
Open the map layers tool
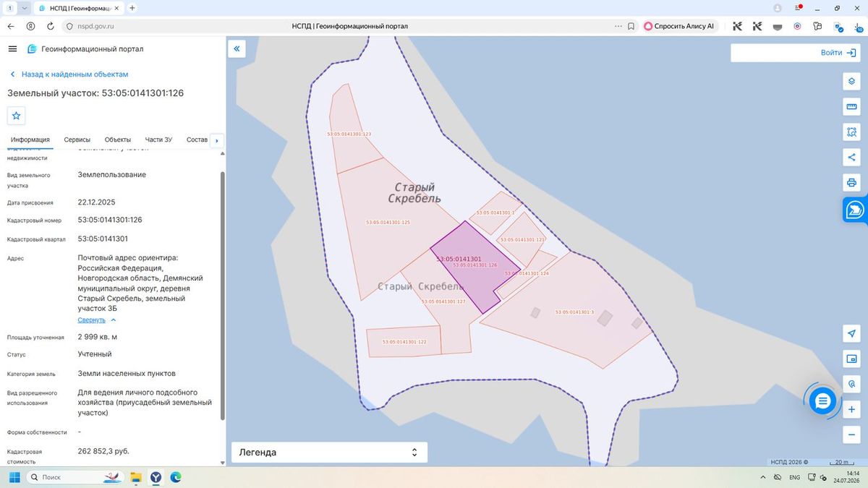click(x=851, y=81)
